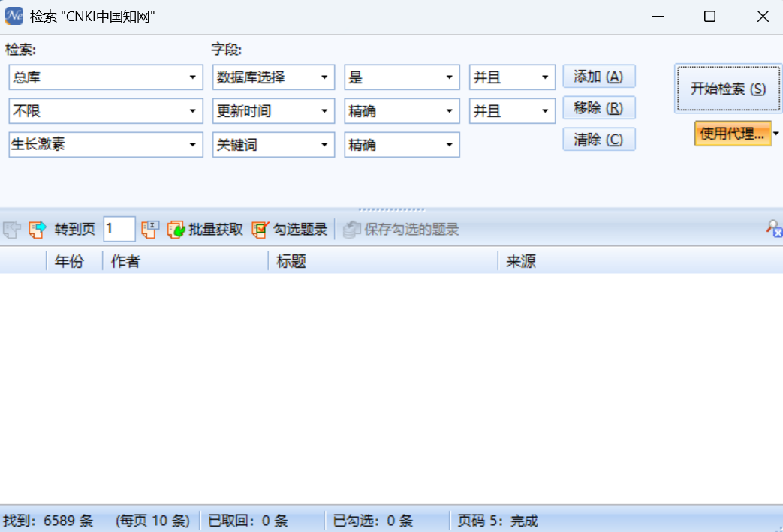Open the first-row 并且 operator dropdown
This screenshot has width=783, height=532.
click(x=545, y=77)
